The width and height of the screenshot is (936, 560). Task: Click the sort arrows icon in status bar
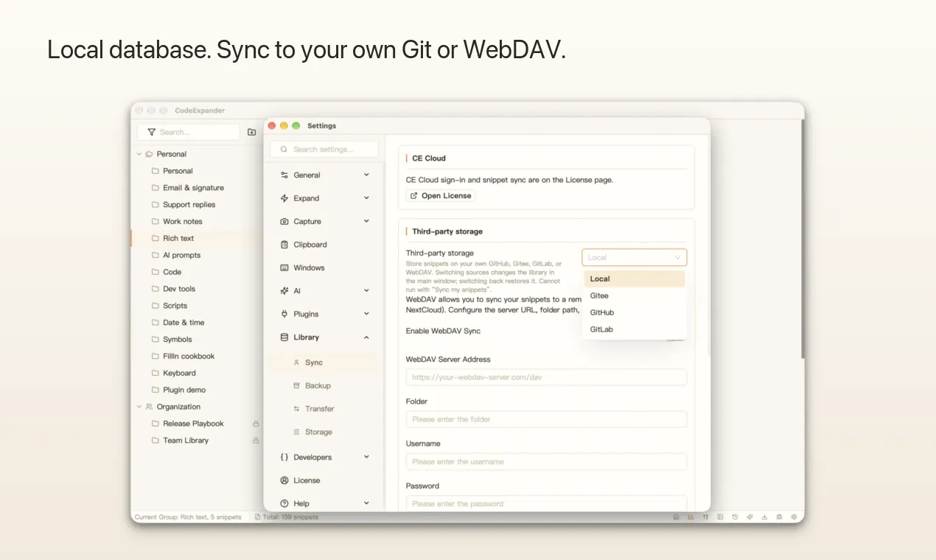point(705,517)
